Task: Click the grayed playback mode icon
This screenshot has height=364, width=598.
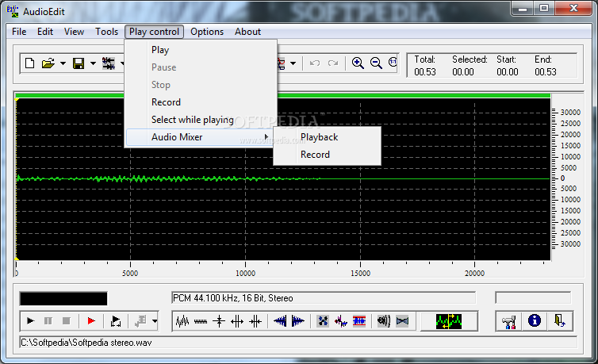Action: (140, 321)
